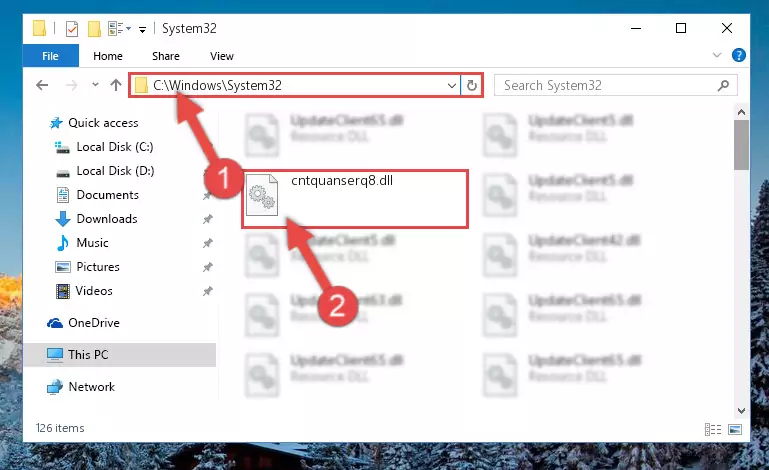Image resolution: width=769 pixels, height=470 pixels.
Task: Click the Network icon in sidebar
Action: point(55,387)
